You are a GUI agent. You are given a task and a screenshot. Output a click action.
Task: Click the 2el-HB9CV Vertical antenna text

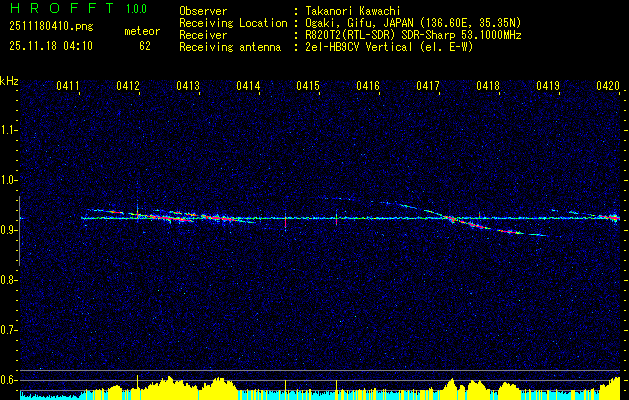click(389, 47)
